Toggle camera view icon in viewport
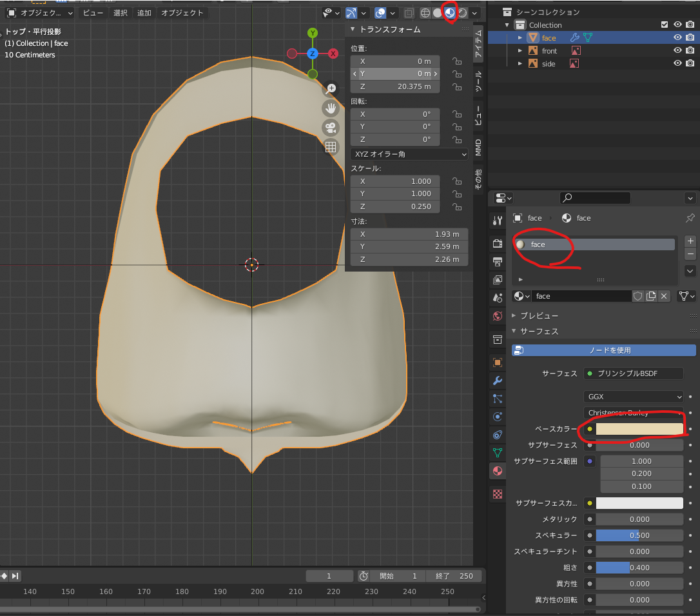 tap(331, 127)
